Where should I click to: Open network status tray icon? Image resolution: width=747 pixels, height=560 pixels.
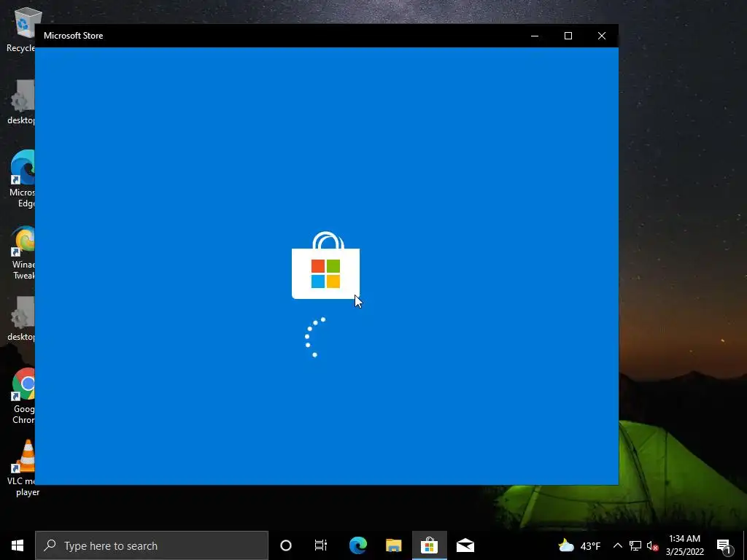pos(635,545)
